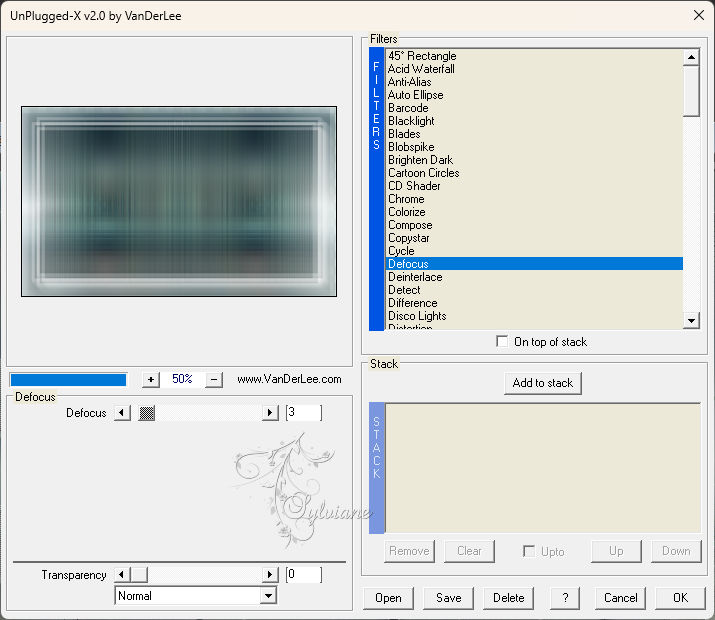The image size is (715, 620).
Task: Select Blacklight filter
Action: [534, 121]
